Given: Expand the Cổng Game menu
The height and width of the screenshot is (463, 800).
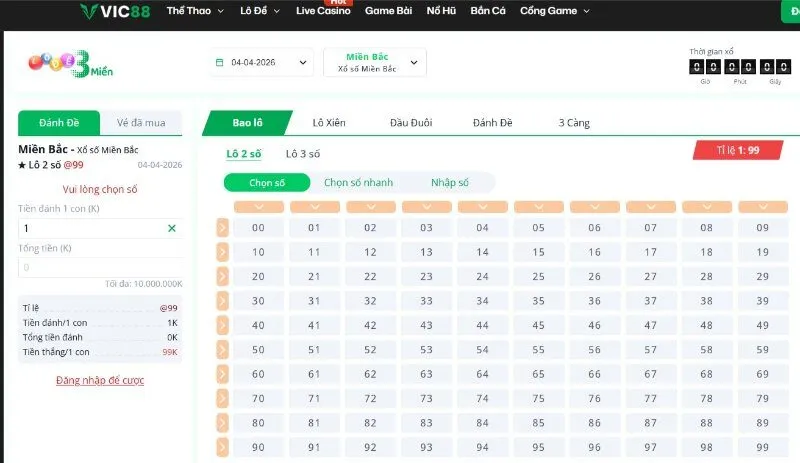Looking at the screenshot, I should [555, 11].
